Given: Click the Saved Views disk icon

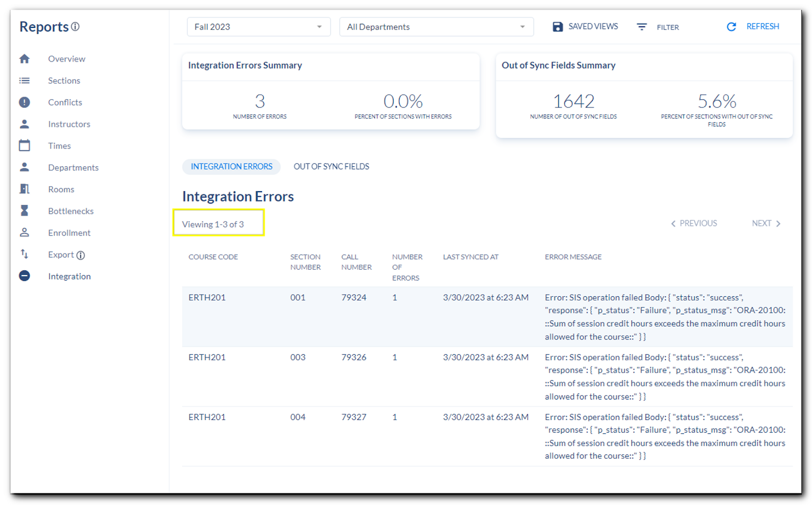Looking at the screenshot, I should pyautogui.click(x=558, y=27).
